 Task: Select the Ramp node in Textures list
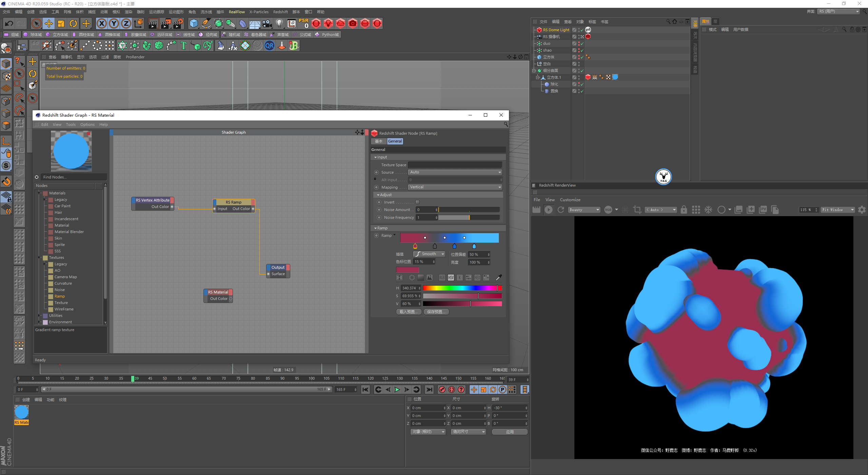pos(59,296)
